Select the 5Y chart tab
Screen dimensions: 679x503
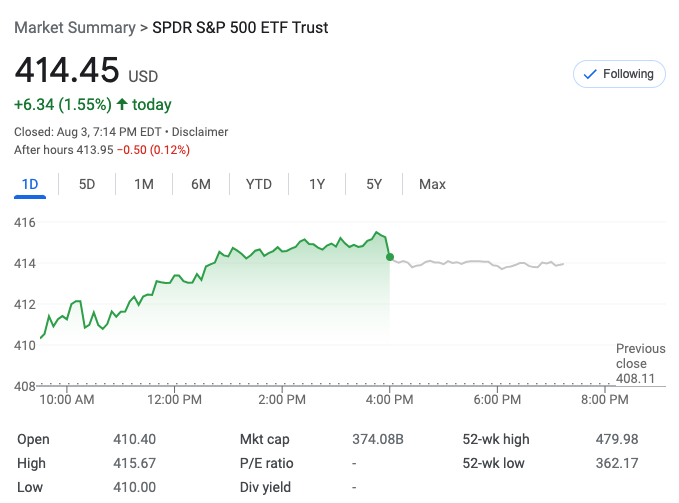(x=374, y=184)
